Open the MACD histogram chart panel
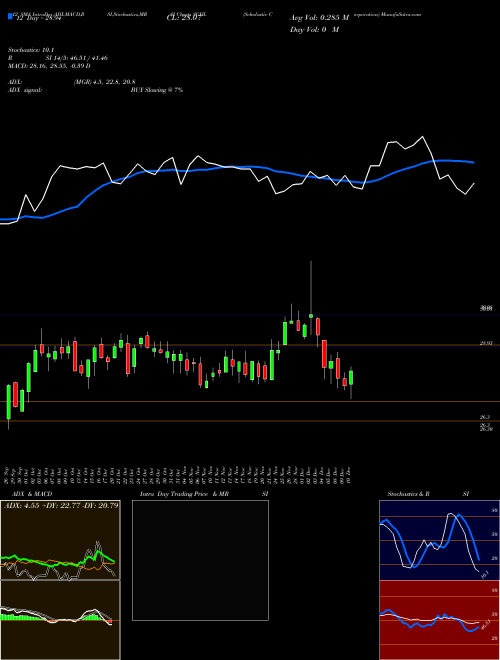Screen dimensions: 500x660 click(x=60, y=620)
